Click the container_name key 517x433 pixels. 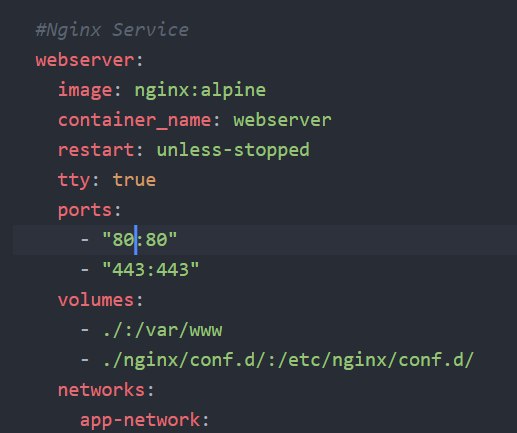135,120
